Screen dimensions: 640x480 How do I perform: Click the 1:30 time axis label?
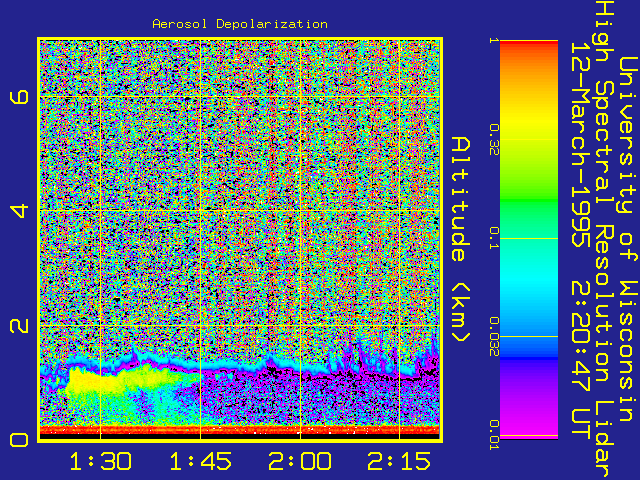click(100, 461)
